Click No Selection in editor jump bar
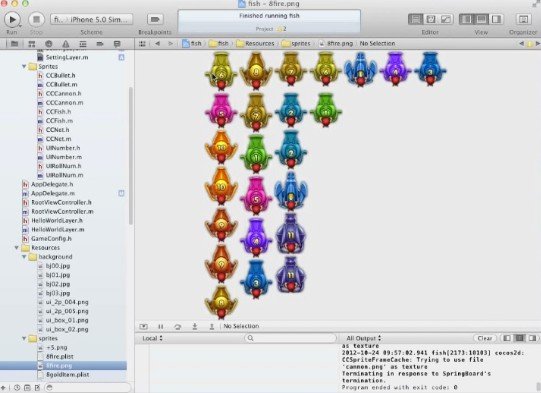Viewport: 541px width, 393px height. point(377,43)
